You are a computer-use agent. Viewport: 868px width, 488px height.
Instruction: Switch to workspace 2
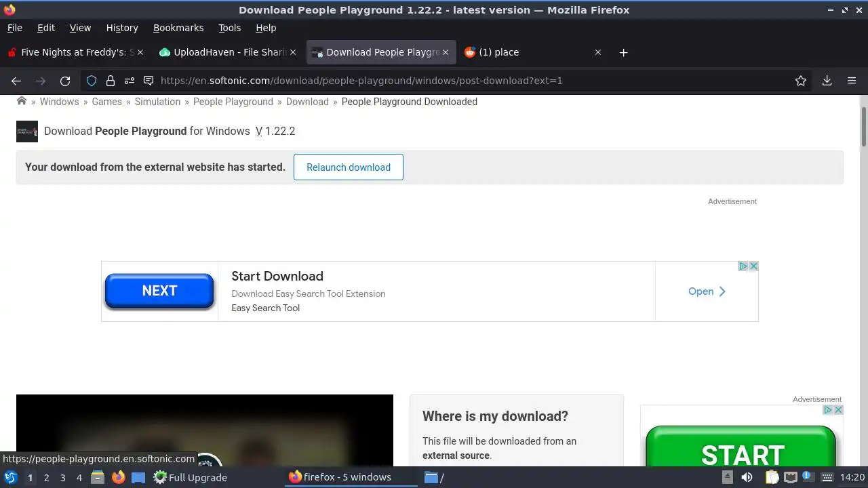point(46,478)
